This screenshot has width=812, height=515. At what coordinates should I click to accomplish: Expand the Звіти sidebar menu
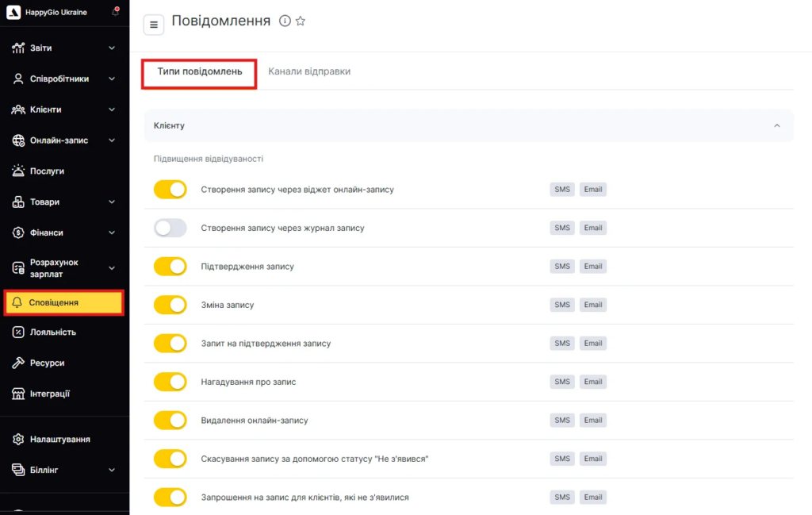coord(111,48)
